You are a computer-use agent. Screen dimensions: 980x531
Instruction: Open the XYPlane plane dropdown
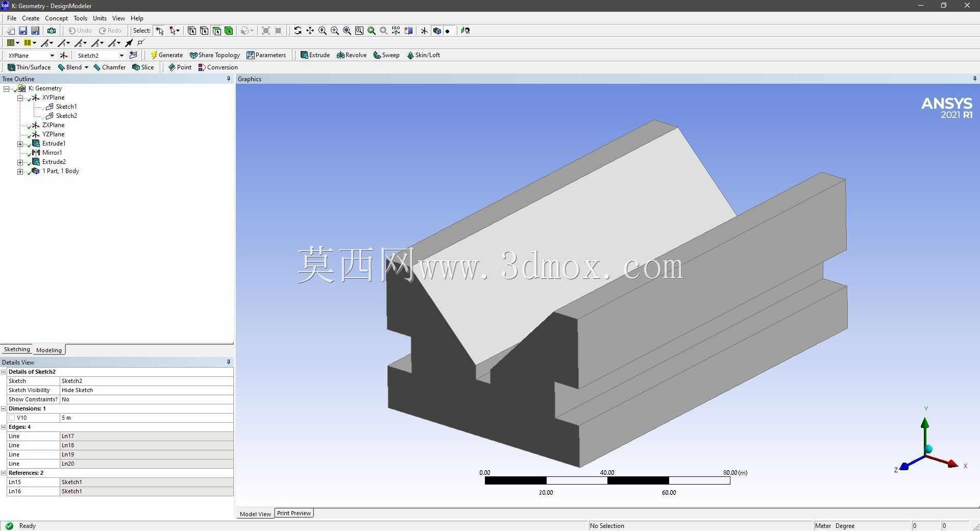[52, 55]
